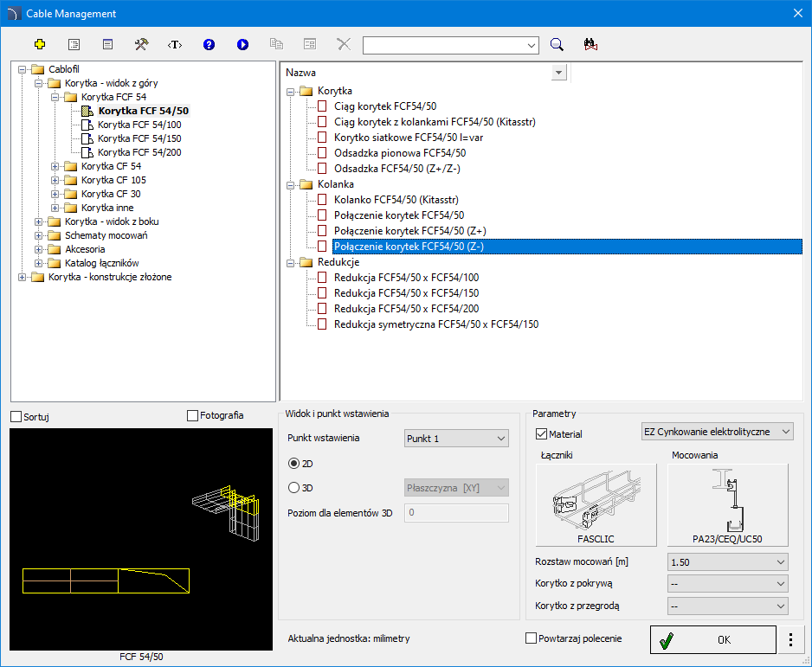Click the crossed hammers tools icon
Image resolution: width=812 pixels, height=667 pixels.
141,44
